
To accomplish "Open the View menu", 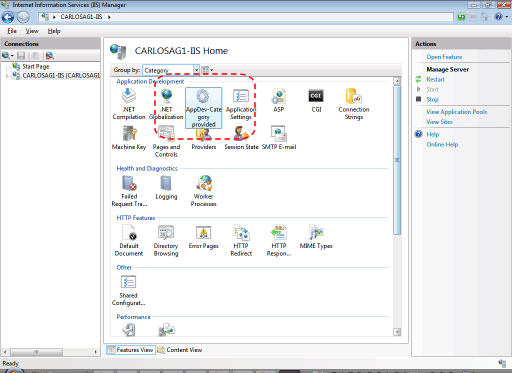I will pos(32,31).
